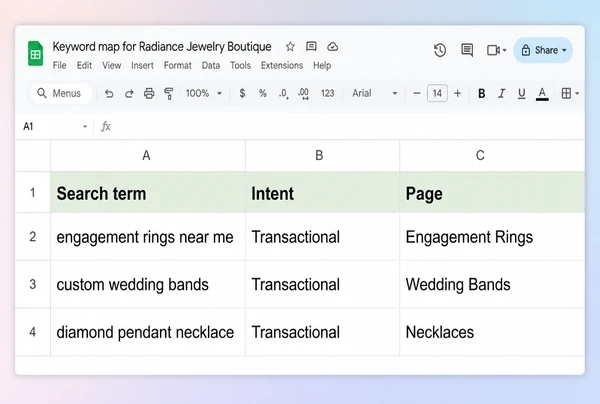The width and height of the screenshot is (600, 404).
Task: Open the Tools menu
Action: (240, 65)
